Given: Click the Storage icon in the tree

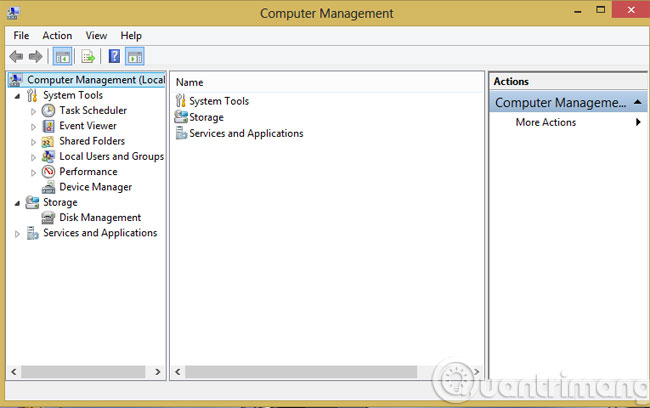Looking at the screenshot, I should 32,202.
